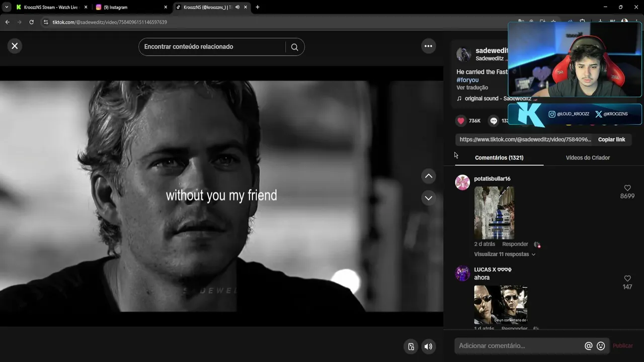Like potatisbullar16's comment with heart

tap(627, 188)
